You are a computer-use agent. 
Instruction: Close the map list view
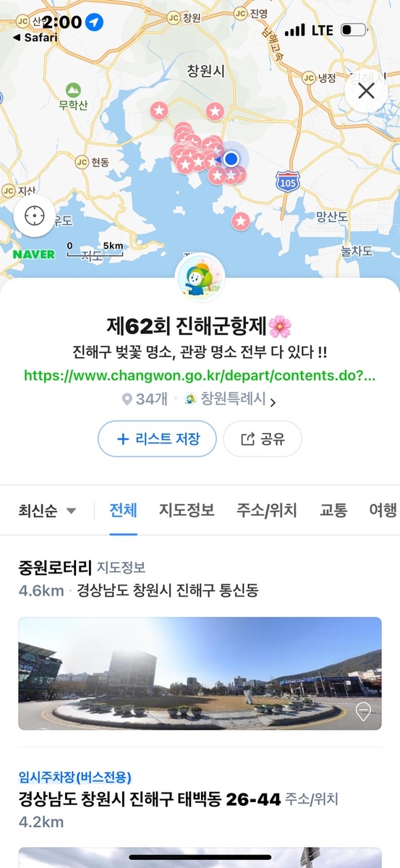coord(367,91)
